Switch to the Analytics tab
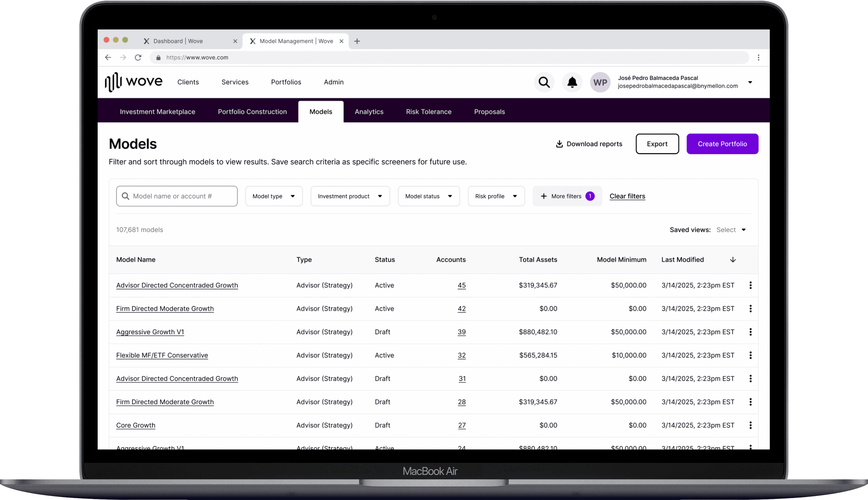868x500 pixels. coord(369,112)
